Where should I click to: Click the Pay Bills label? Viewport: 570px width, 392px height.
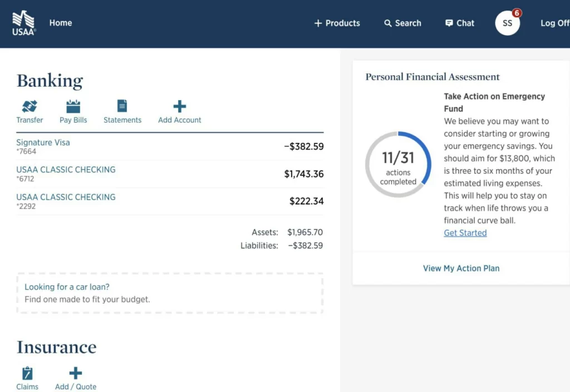[x=73, y=120]
